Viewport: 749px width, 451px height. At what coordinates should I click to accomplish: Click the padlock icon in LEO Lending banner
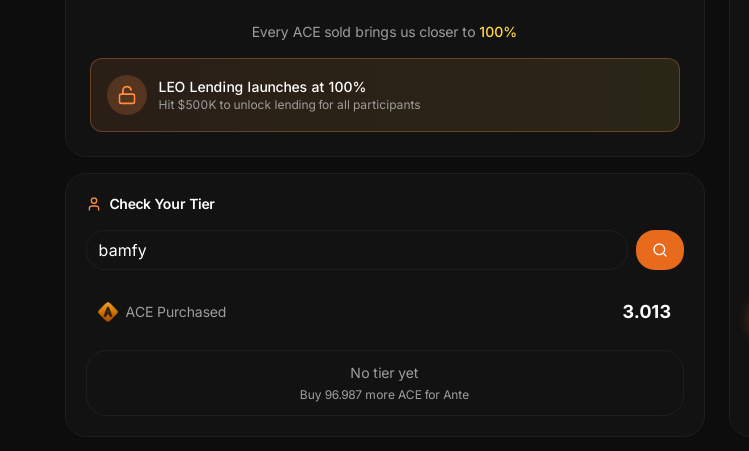click(127, 95)
